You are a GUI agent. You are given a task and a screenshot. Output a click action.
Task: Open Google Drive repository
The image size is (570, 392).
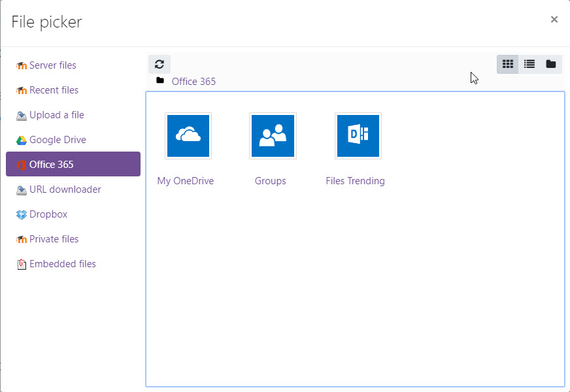(58, 140)
